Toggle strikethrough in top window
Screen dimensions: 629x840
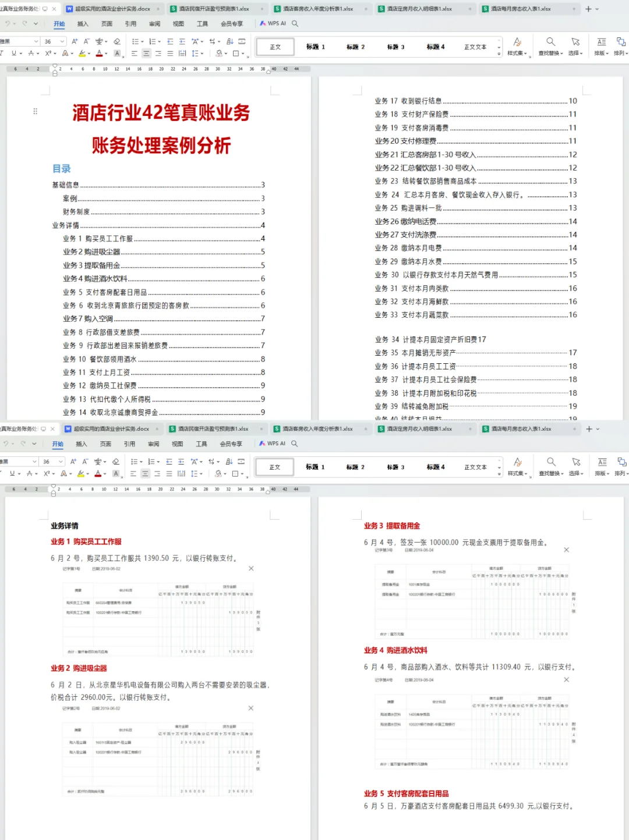coord(31,54)
